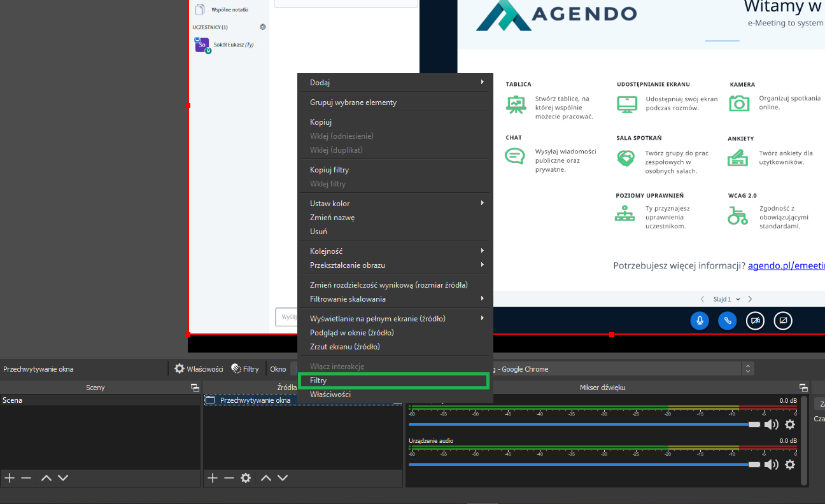Move the selected source up

[x=266, y=478]
